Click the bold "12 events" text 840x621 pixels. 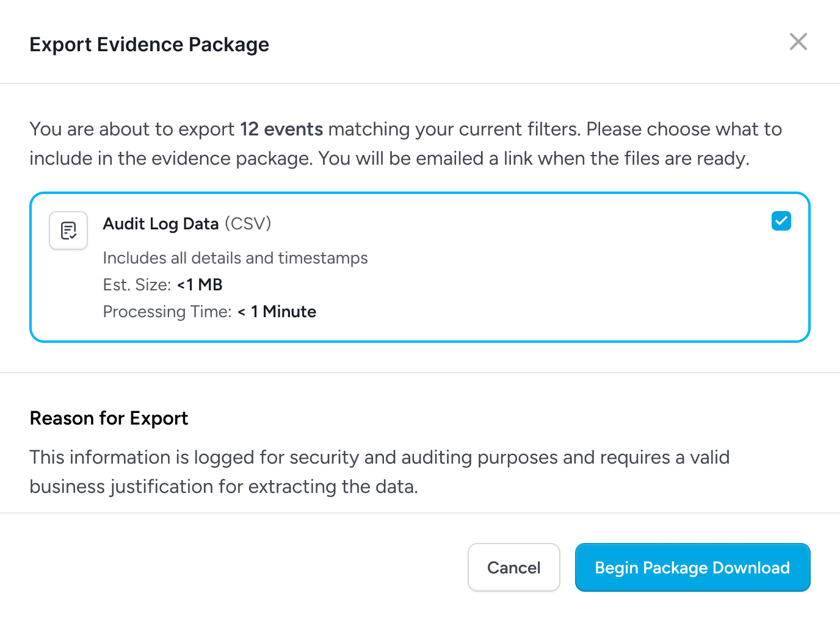(281, 129)
